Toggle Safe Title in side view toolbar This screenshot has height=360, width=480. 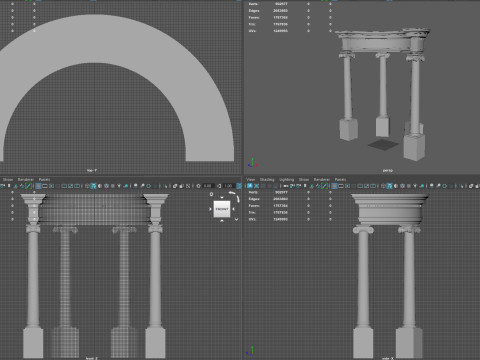[372, 186]
